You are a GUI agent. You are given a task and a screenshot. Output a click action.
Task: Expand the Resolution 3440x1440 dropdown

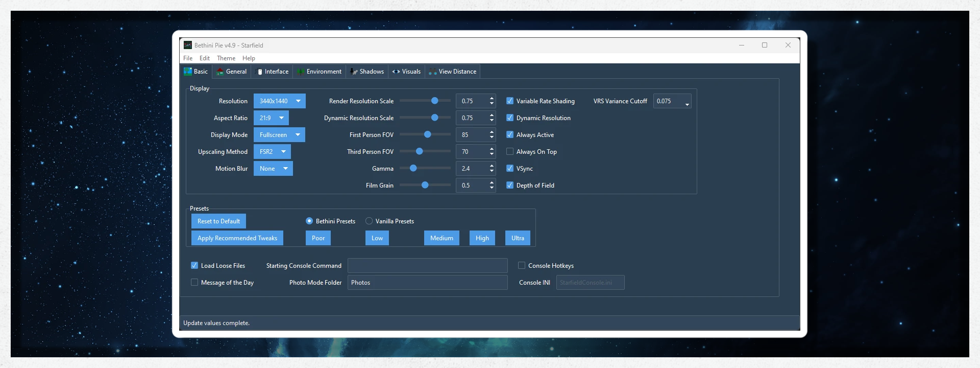280,101
